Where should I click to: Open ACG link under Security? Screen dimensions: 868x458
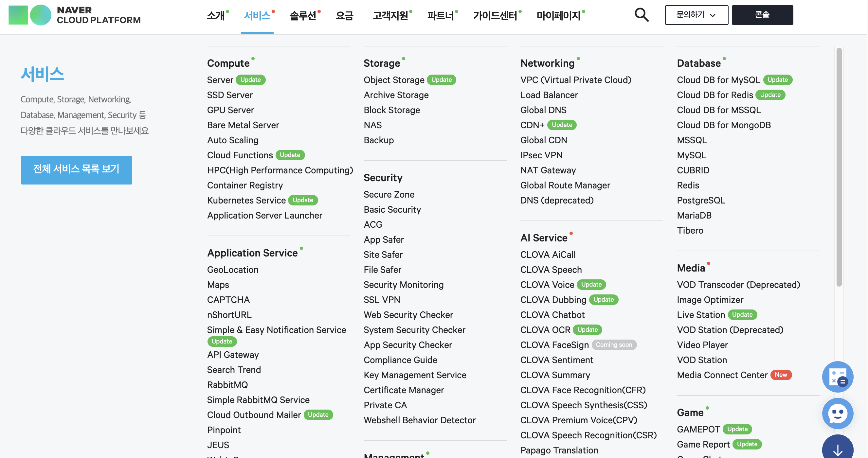(x=373, y=225)
